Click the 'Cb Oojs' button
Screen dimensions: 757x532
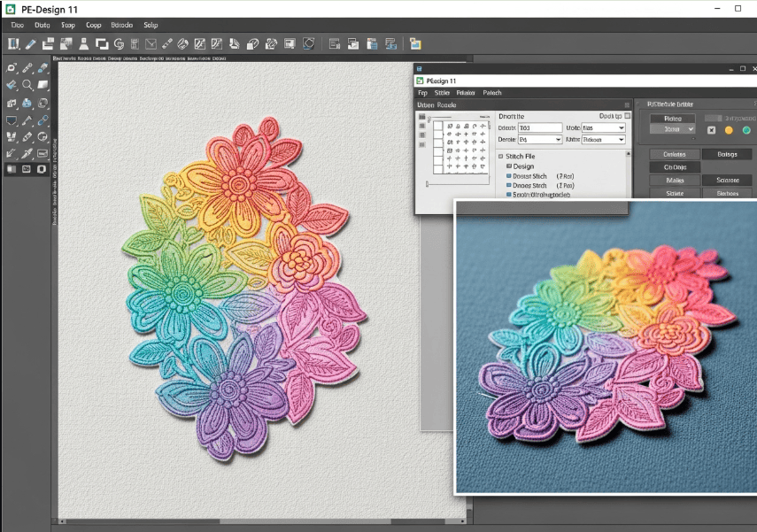click(x=675, y=167)
